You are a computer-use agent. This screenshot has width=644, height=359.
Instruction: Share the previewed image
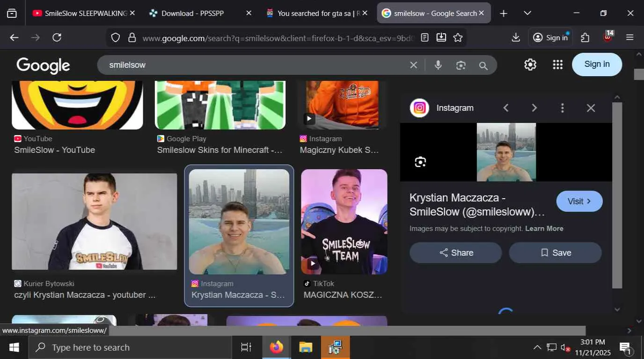tap(456, 253)
